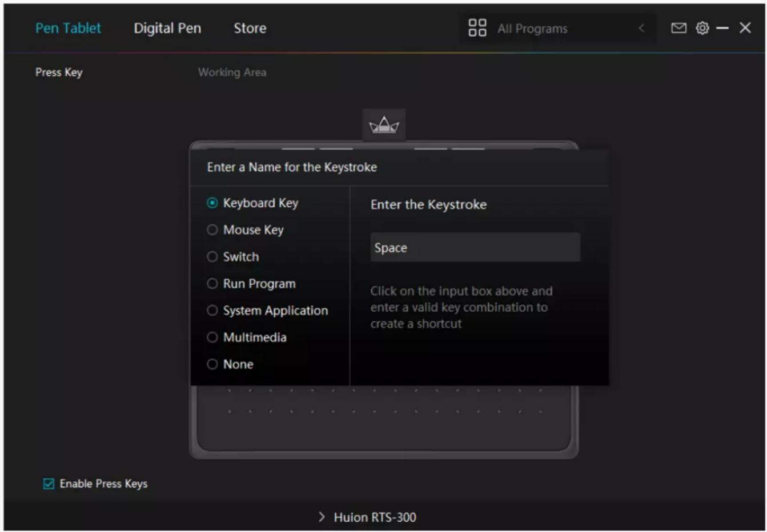Expand the Huion RTS-300 device chevron
This screenshot has height=532, width=767.
322,517
